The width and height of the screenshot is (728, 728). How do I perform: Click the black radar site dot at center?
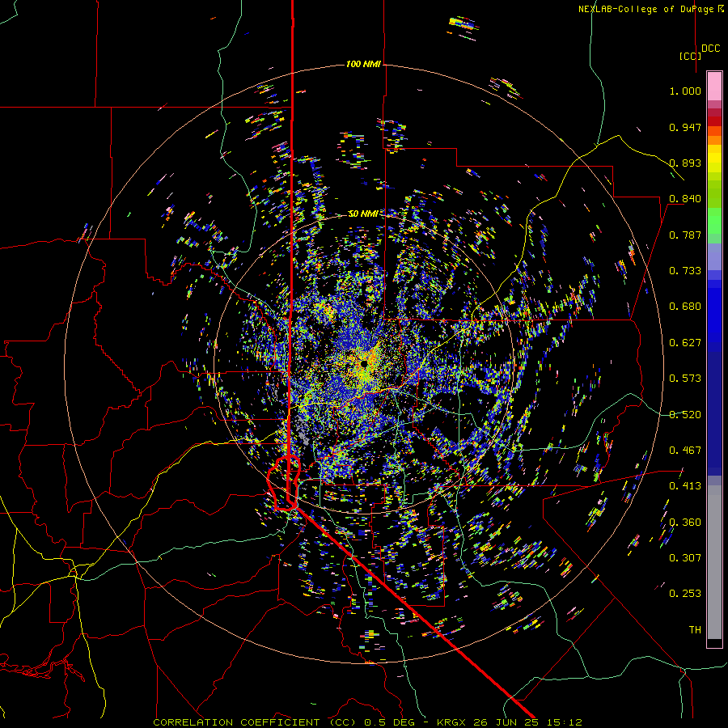(364, 363)
